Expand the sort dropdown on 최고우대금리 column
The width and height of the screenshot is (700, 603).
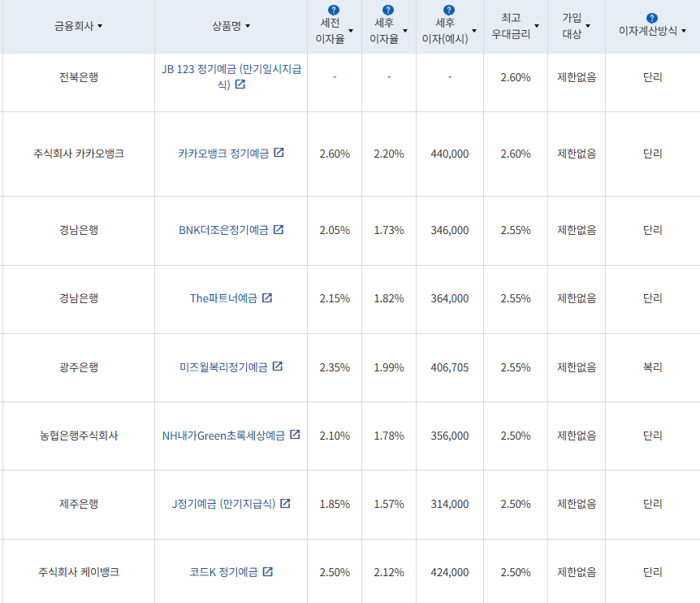tap(538, 26)
